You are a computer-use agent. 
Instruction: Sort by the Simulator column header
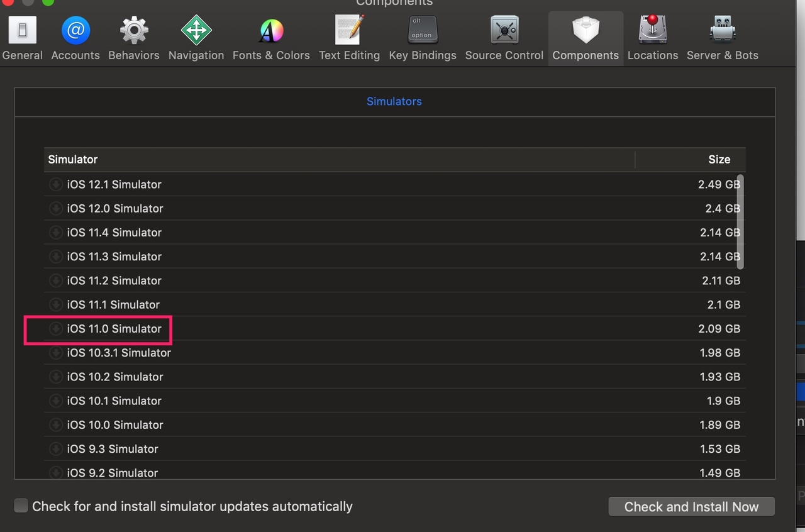pyautogui.click(x=340, y=160)
